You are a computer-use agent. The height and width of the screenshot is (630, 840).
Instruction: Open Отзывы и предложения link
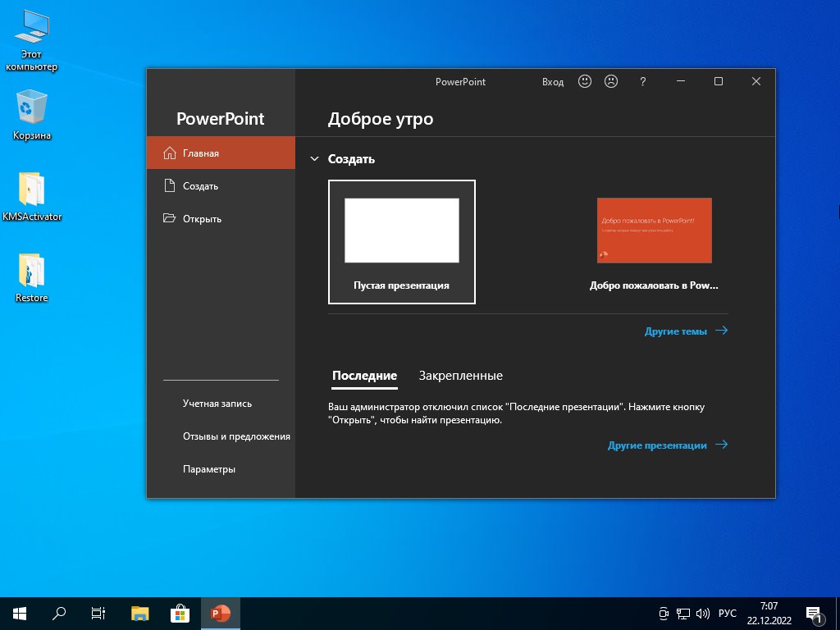[236, 436]
